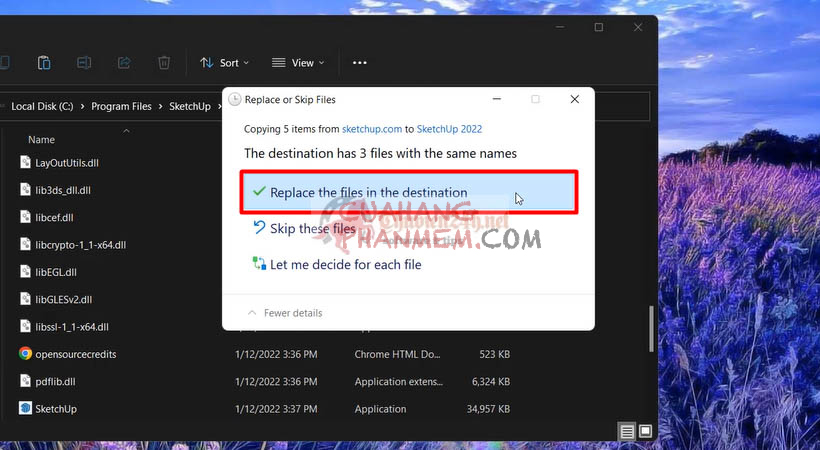Select the libcef.dll file

click(x=54, y=217)
